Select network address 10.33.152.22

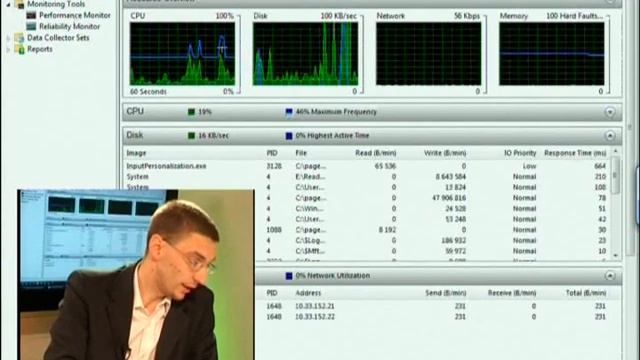click(315, 317)
